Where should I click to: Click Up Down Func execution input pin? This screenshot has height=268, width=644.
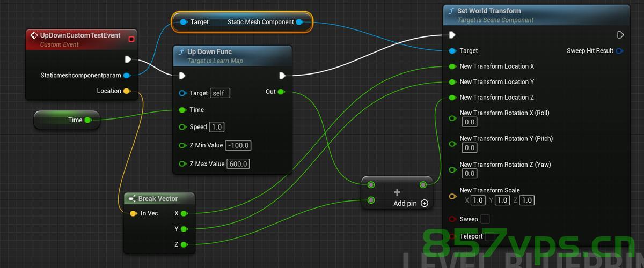pos(182,76)
